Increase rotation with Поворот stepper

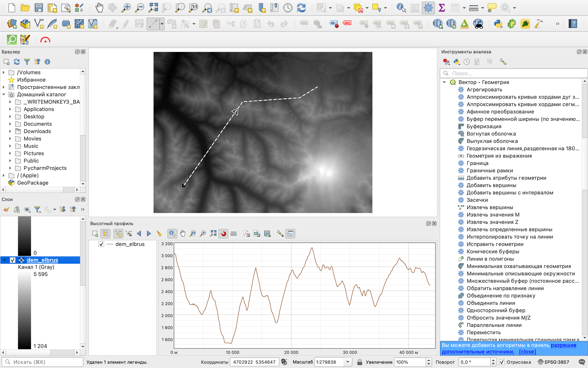pos(493,360)
